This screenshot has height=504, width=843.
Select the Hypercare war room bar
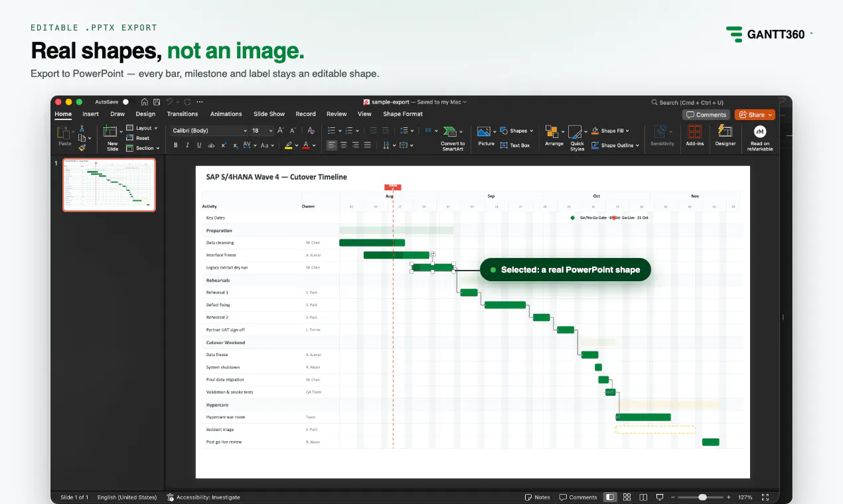[643, 417]
